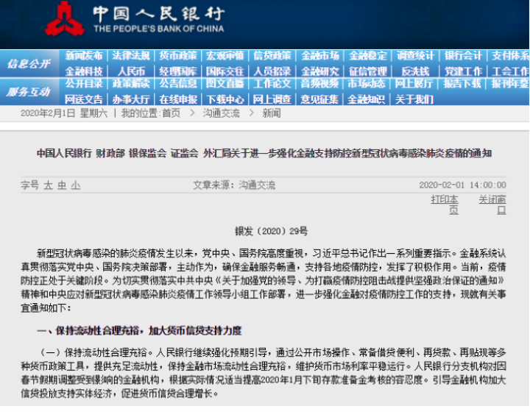Viewport: 530px width, 420px height.
Task: Open 政策解读 in the service menu
Action: coord(131,84)
